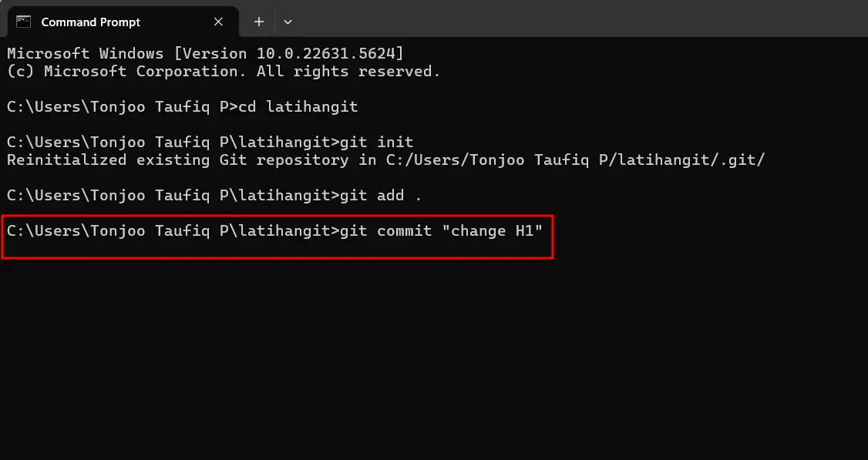Click the "git add ." command text
Viewport: 868px width, 460px height.
[x=380, y=195]
